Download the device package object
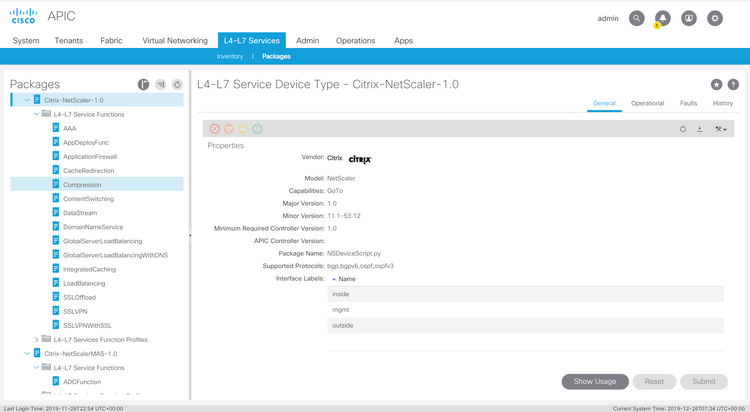The height and width of the screenshot is (412, 750). (x=699, y=129)
